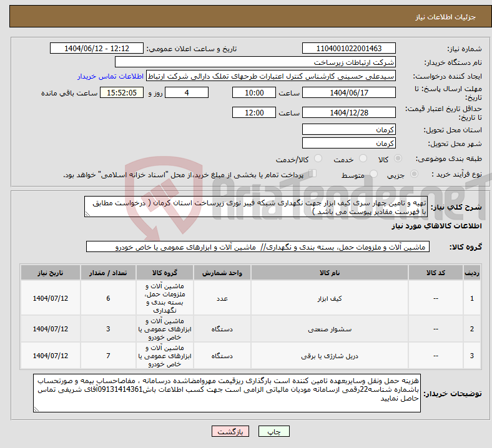Click the اطلاعات کالاهای مورد نیاز heading
Image resolution: width=492 pixels, height=448 pixels.
(436, 226)
